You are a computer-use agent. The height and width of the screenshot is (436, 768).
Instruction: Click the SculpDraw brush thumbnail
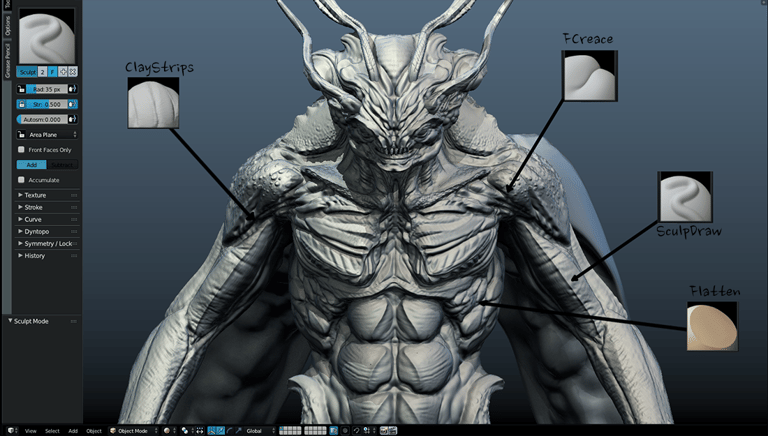(x=685, y=197)
